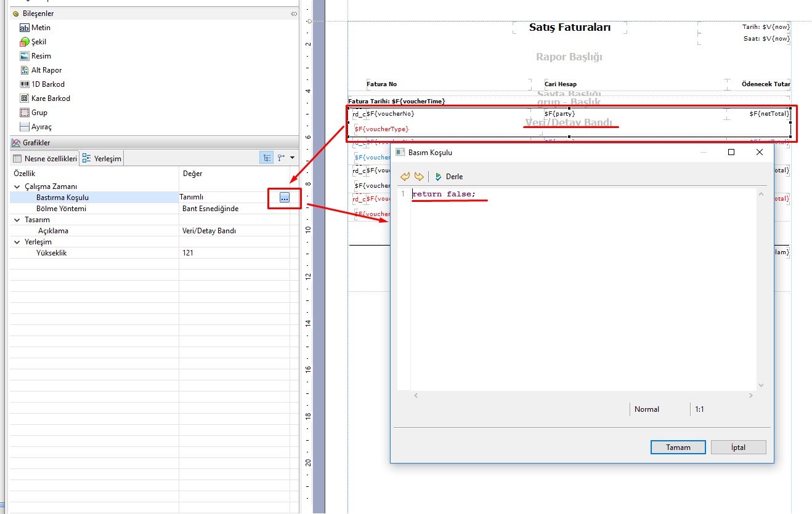
Task: Collapse the Tasarım property group
Action: [17, 220]
